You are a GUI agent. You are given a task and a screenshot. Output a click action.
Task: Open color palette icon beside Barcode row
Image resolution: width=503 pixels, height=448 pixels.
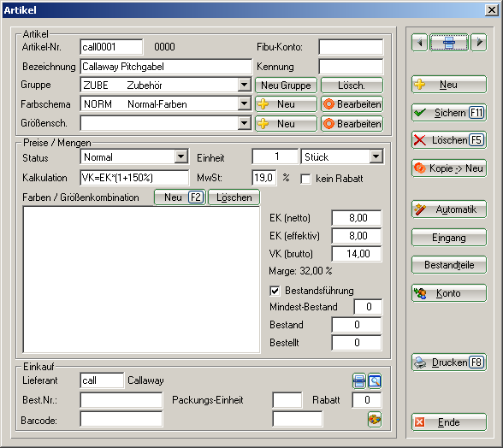coord(375,420)
